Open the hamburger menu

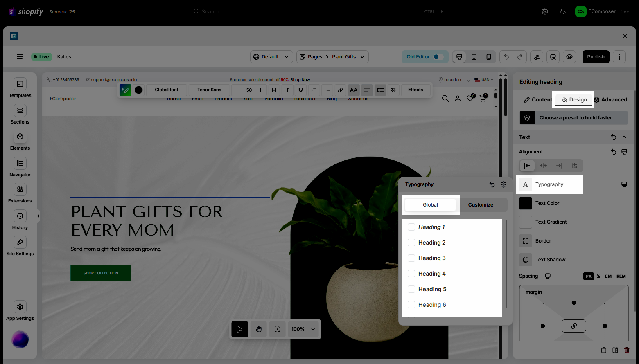coord(20,57)
